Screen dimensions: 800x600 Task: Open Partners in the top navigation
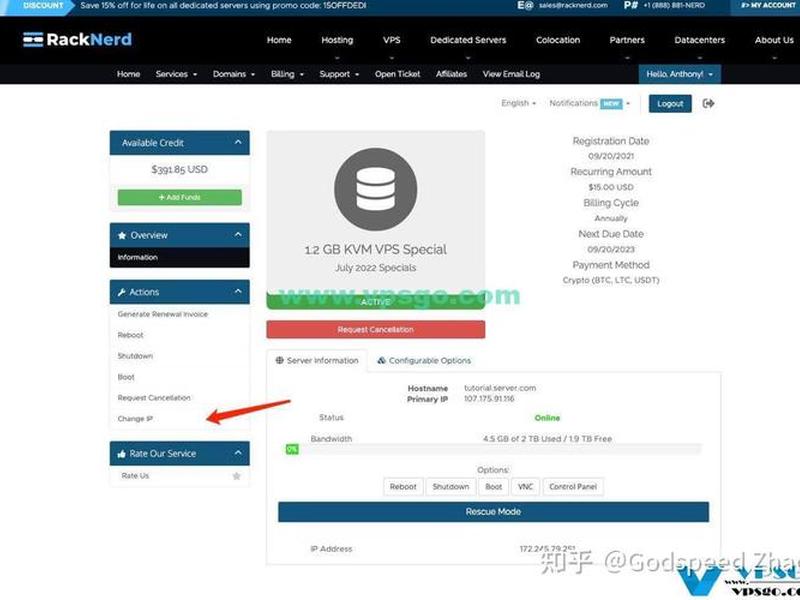(627, 40)
